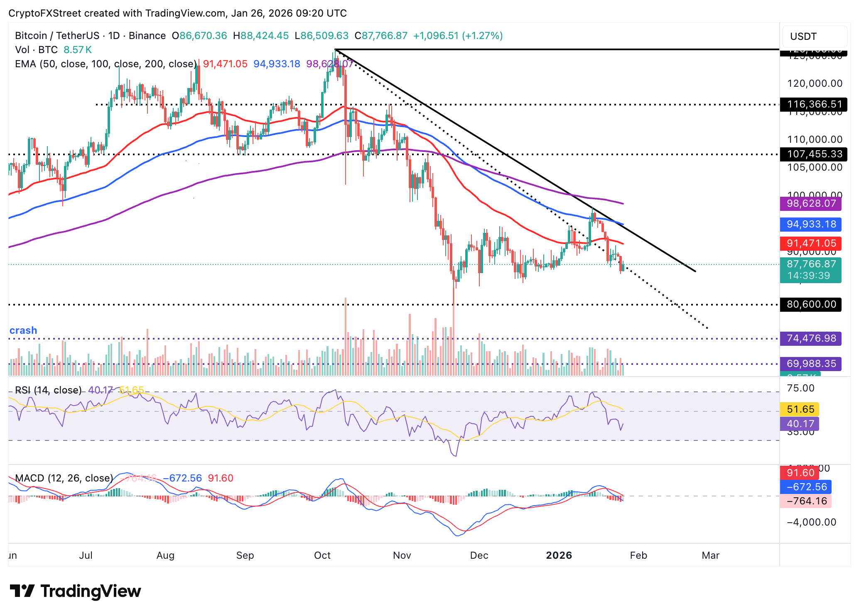The width and height of the screenshot is (859, 616).
Task: Select the 116,366.51 resistance price label
Action: [812, 105]
